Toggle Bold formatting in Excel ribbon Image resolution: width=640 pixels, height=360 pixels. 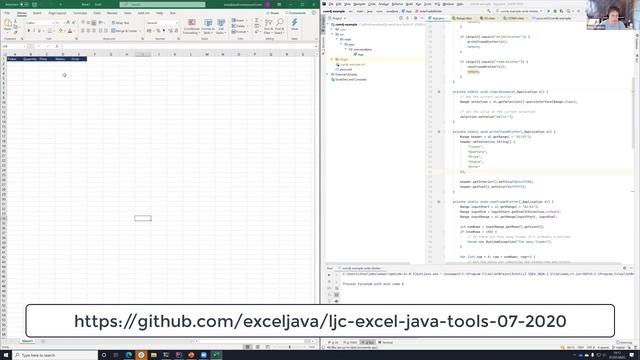(29, 31)
